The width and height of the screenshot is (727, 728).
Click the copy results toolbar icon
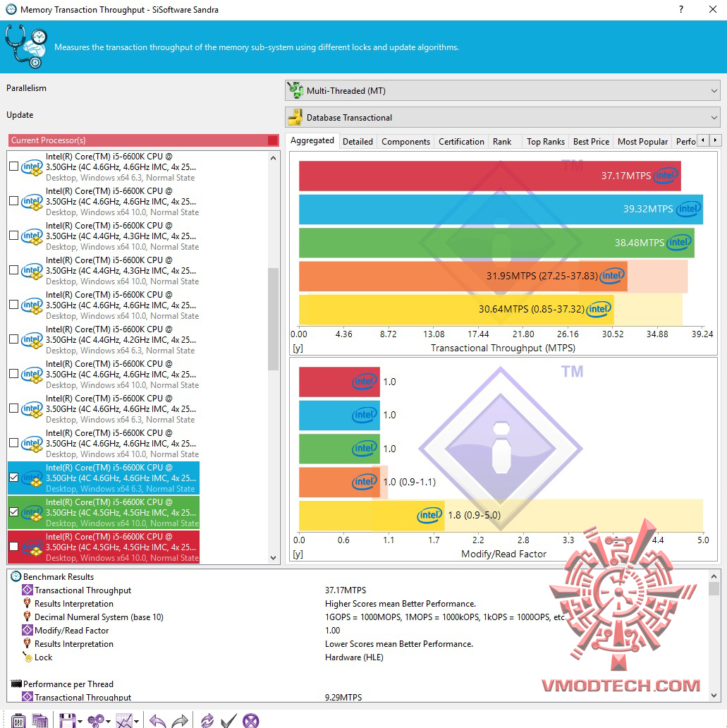(x=40, y=720)
